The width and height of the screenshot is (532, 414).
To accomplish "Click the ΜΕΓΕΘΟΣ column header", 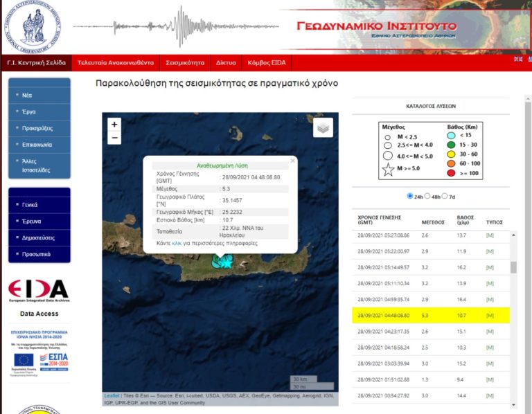I will [433, 222].
